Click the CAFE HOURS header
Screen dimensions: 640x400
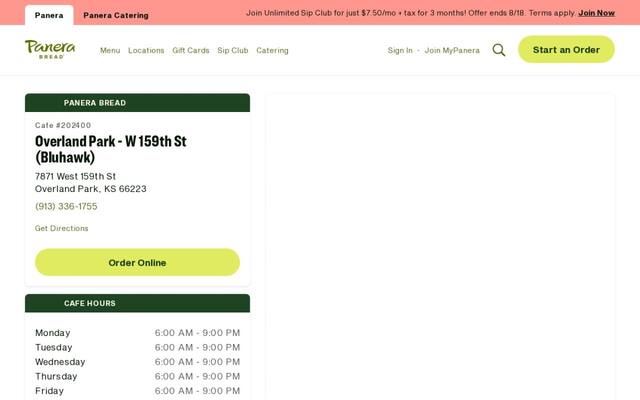click(x=138, y=303)
